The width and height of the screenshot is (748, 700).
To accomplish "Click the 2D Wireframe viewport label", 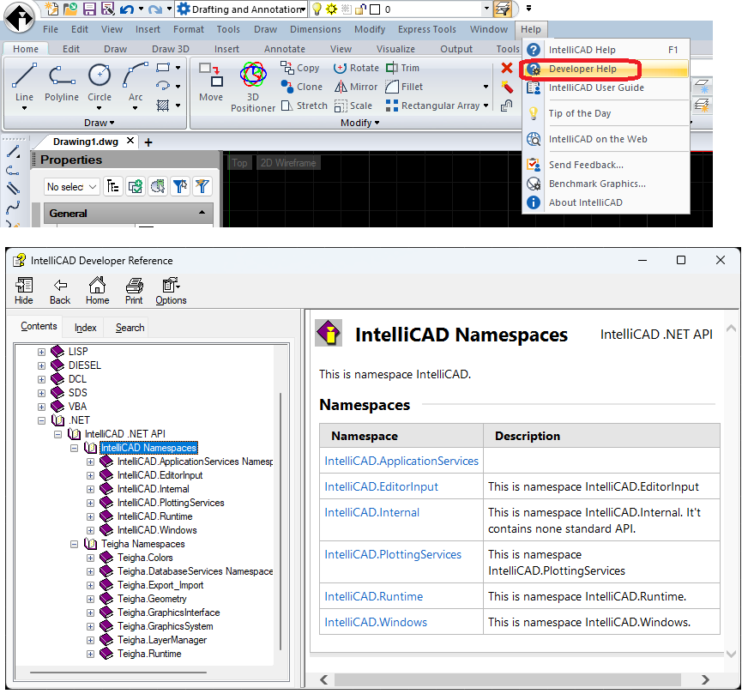I will tap(288, 163).
